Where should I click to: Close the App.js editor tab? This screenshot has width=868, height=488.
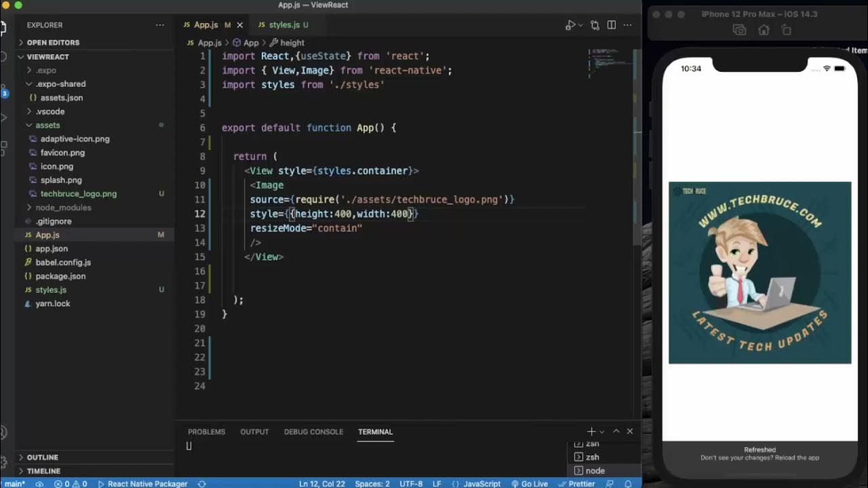pos(239,25)
